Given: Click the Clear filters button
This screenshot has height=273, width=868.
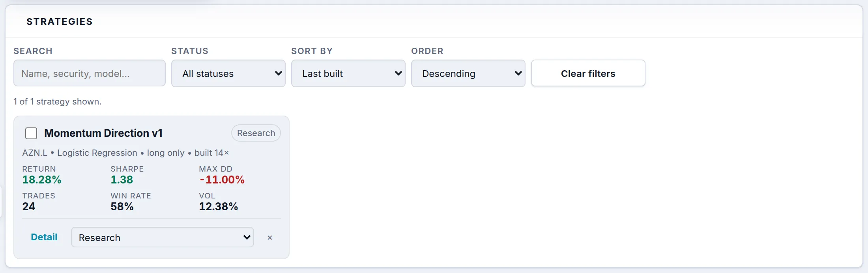Looking at the screenshot, I should coord(588,73).
